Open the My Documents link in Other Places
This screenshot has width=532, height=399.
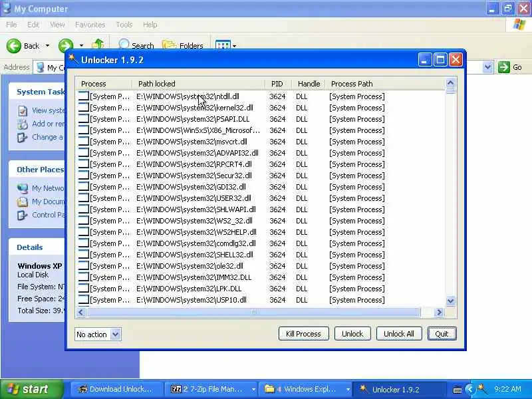pyautogui.click(x=48, y=201)
